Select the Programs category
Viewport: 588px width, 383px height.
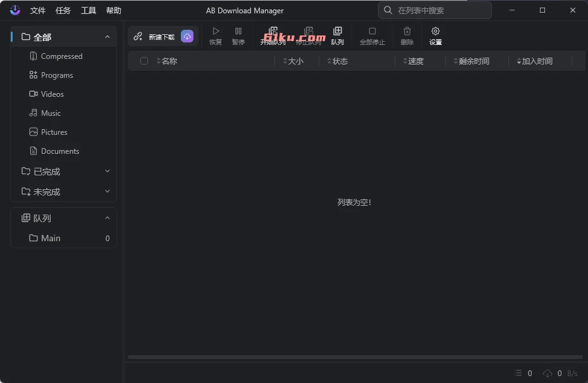63,75
